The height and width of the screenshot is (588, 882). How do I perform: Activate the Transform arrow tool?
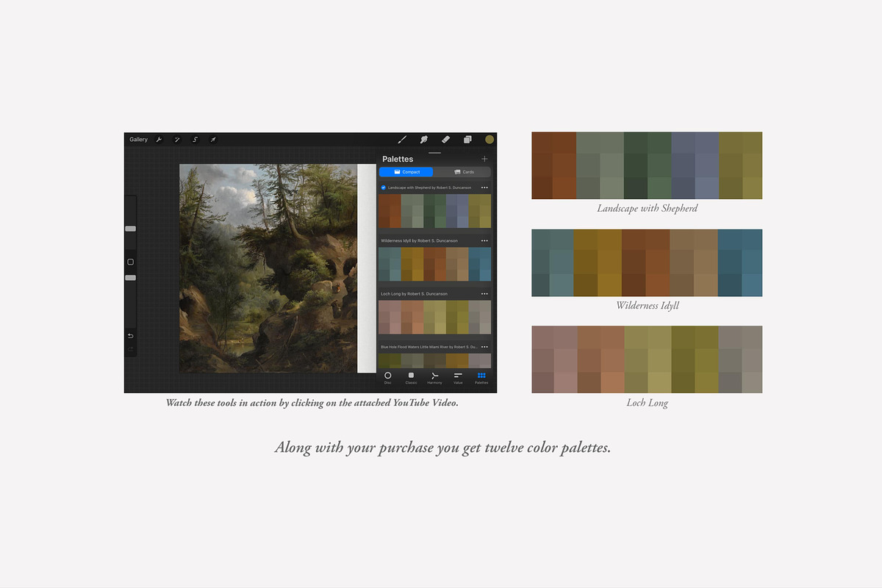[213, 140]
